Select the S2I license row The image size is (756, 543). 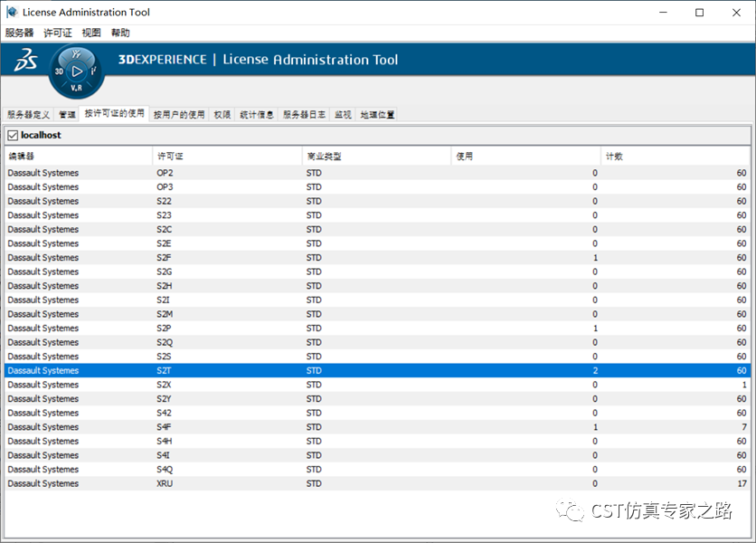377,300
